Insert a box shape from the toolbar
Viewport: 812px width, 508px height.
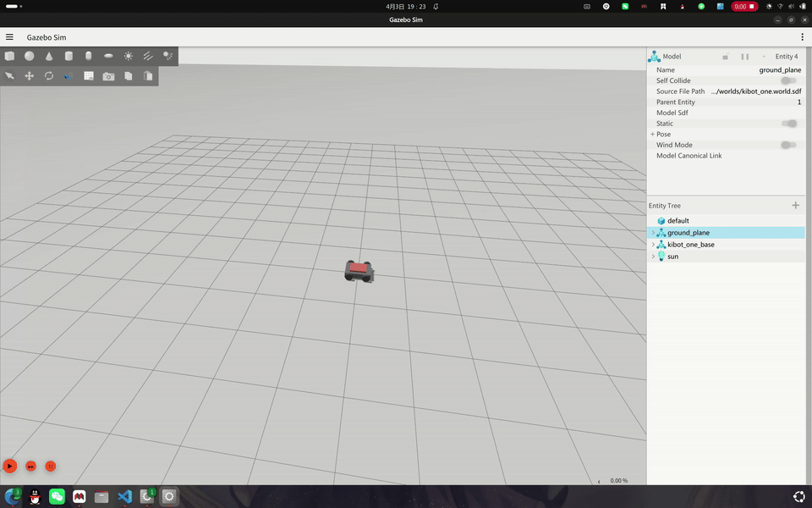tap(9, 56)
